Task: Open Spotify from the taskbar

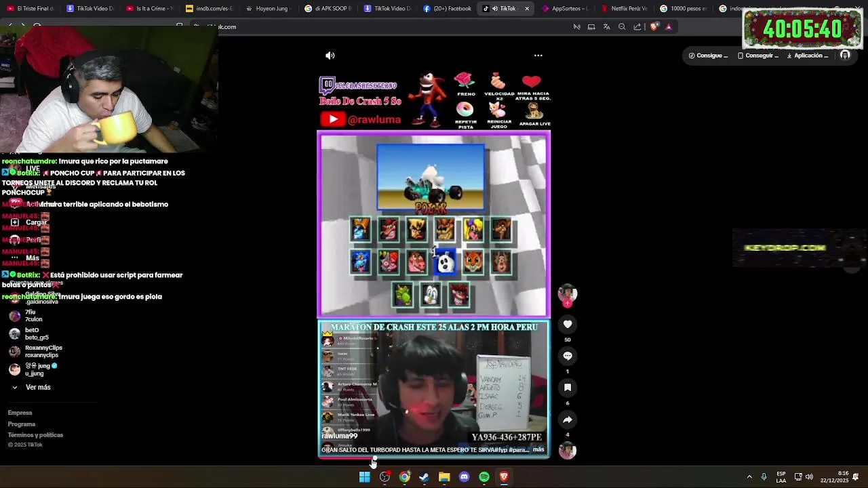Action: [x=484, y=477]
